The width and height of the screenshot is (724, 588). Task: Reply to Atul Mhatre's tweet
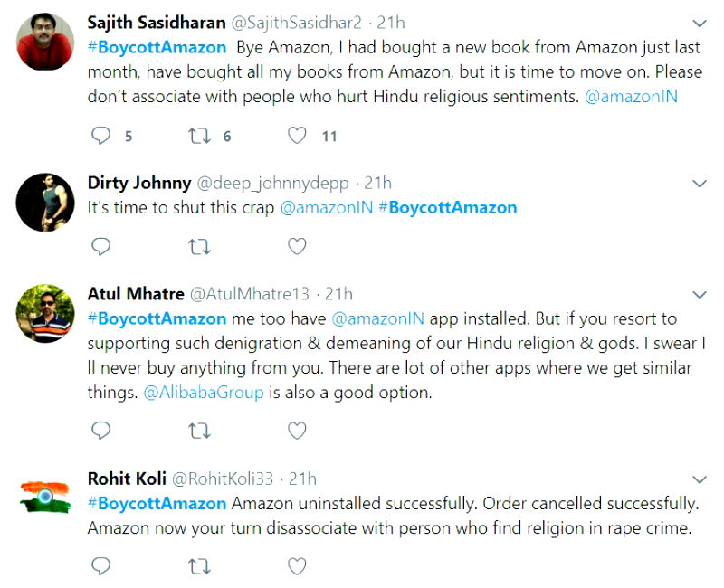coord(101,431)
